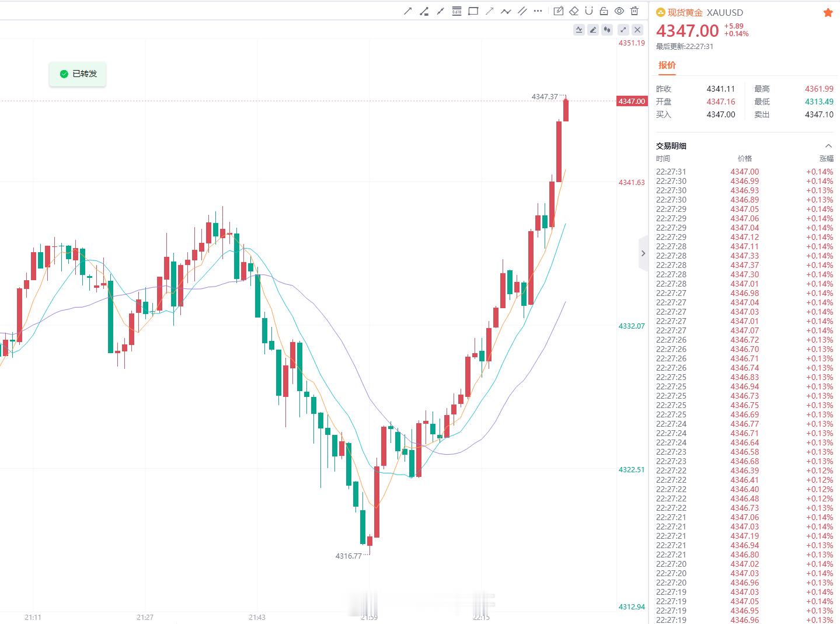This screenshot has height=624, width=840.
Task: Toggle the magnet snap mode
Action: coord(589,11)
